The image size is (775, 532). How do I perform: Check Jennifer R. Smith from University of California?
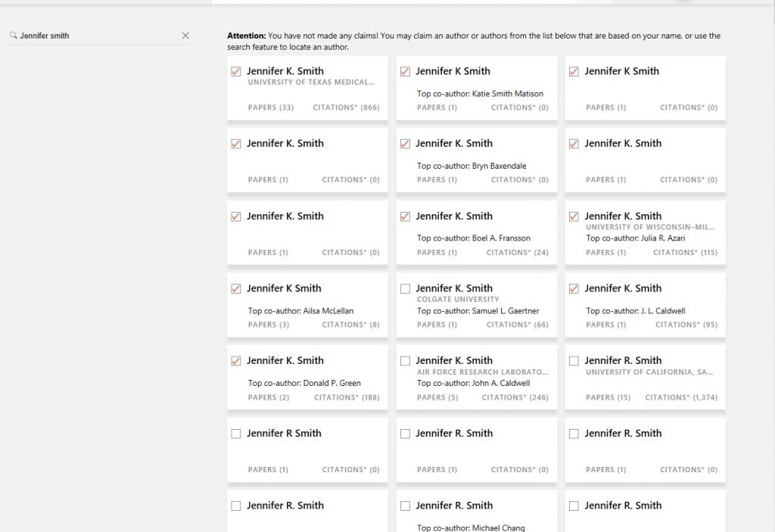(574, 361)
